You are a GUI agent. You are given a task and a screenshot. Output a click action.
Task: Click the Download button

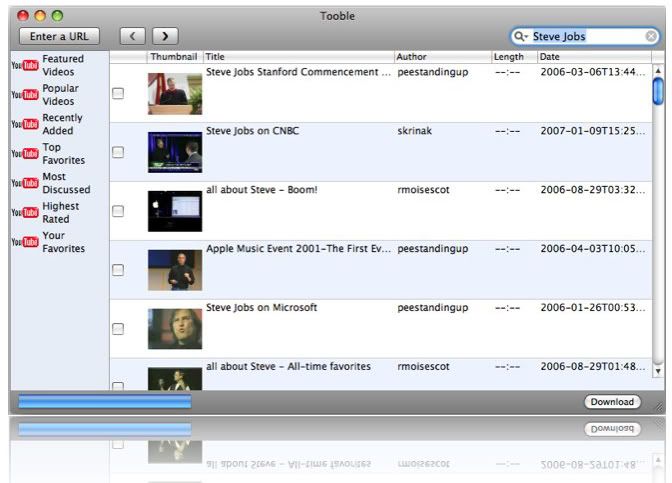(x=612, y=402)
